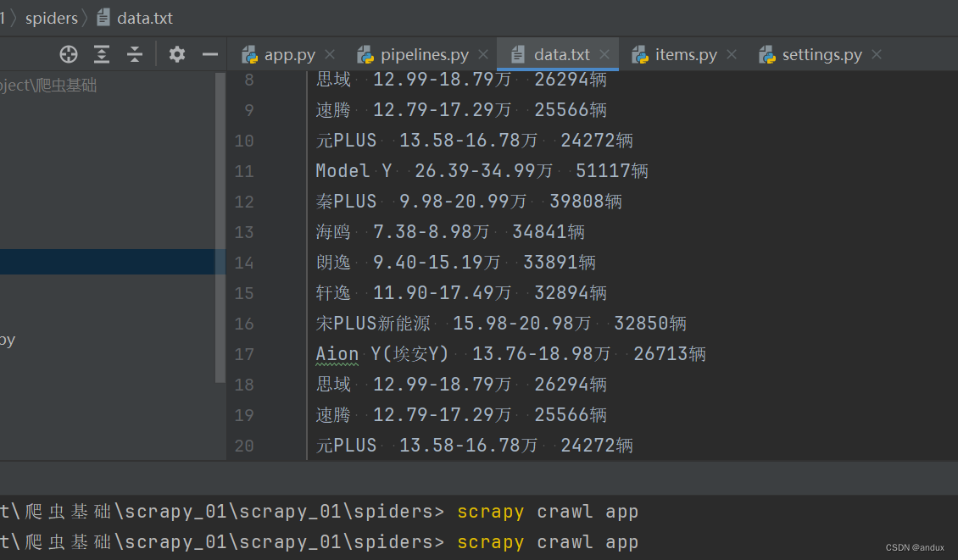Close the data.txt tab
The height and width of the screenshot is (560, 958).
tap(604, 54)
